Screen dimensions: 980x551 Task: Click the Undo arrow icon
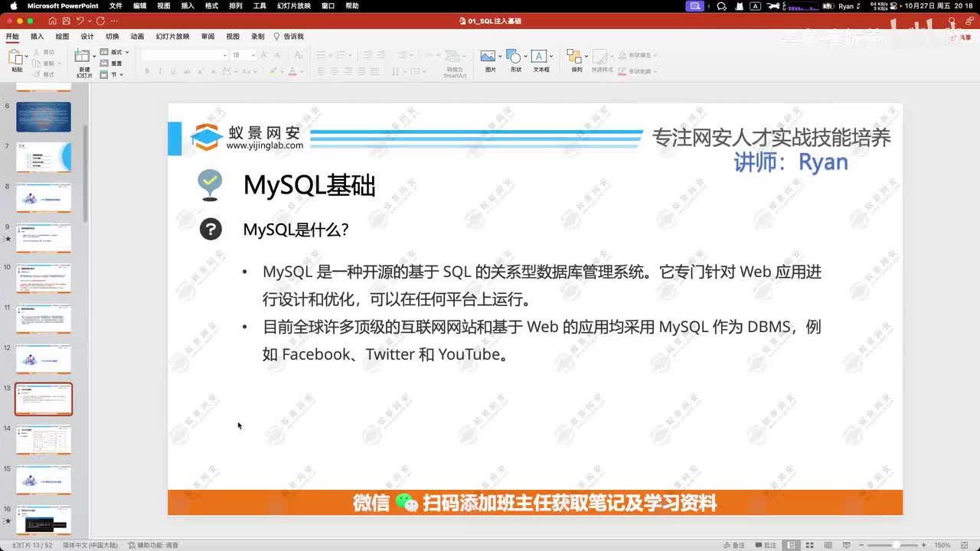pos(80,21)
